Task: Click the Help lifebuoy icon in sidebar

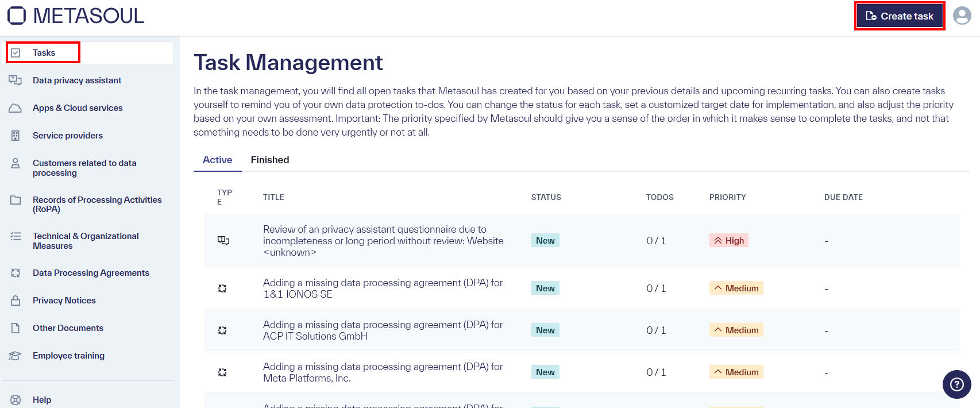Action: tap(16, 400)
